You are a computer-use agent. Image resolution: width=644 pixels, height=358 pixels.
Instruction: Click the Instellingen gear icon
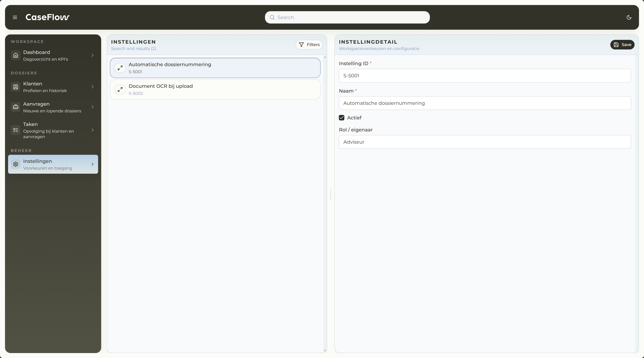click(x=15, y=164)
